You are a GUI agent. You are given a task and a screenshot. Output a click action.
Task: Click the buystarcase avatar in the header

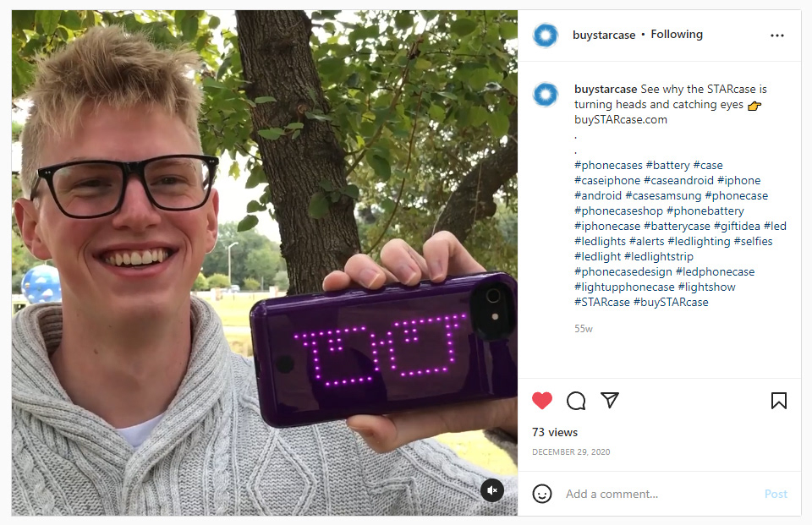546,36
